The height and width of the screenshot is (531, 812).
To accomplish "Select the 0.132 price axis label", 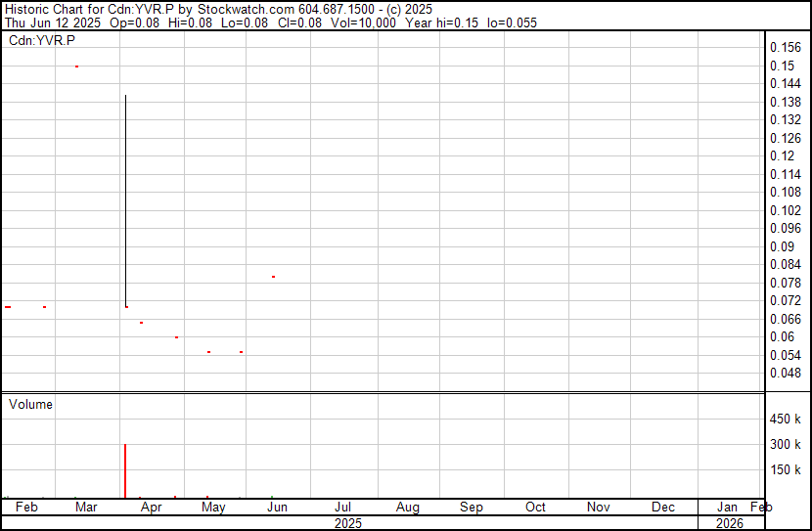I will click(x=785, y=119).
